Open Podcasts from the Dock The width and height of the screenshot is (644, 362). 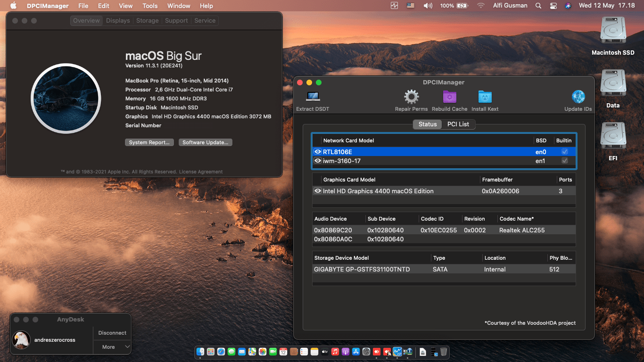click(x=346, y=352)
